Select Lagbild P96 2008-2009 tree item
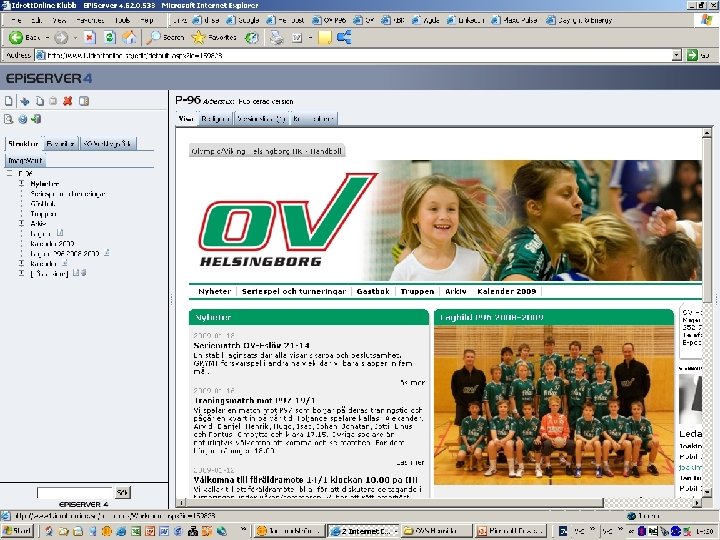720x540 pixels. click(x=65, y=253)
